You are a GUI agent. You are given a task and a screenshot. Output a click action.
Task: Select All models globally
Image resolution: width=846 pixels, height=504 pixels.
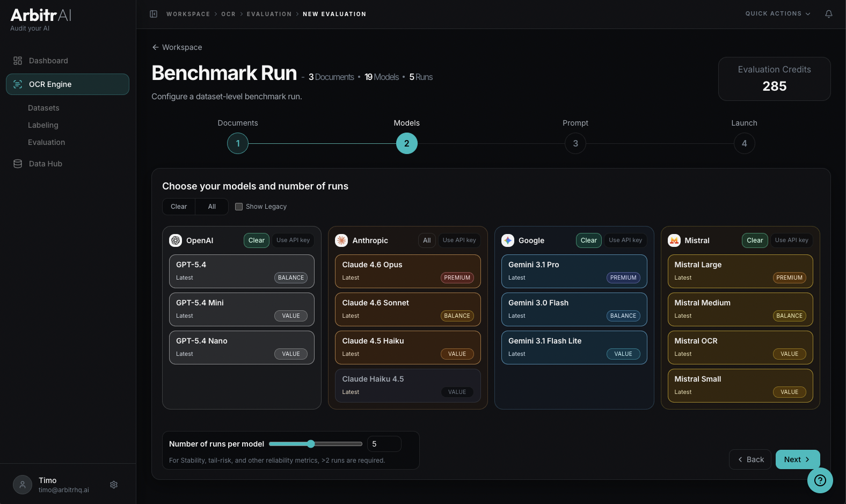tap(212, 207)
